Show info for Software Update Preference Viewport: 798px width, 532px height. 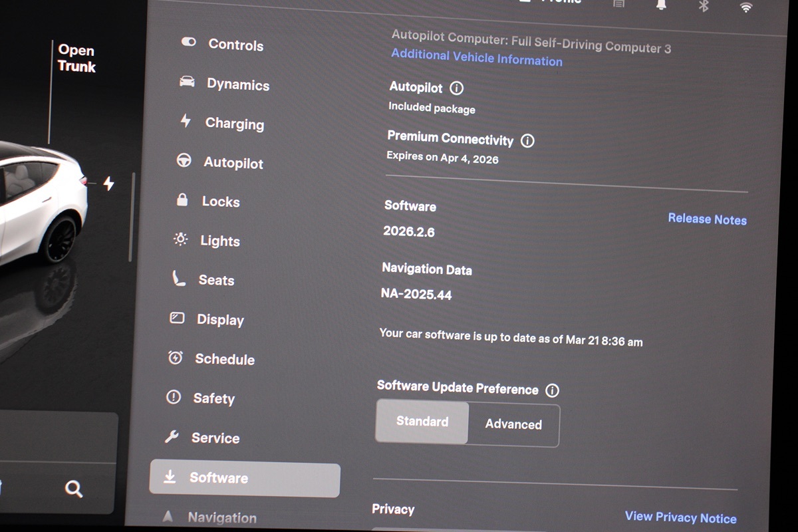552,390
